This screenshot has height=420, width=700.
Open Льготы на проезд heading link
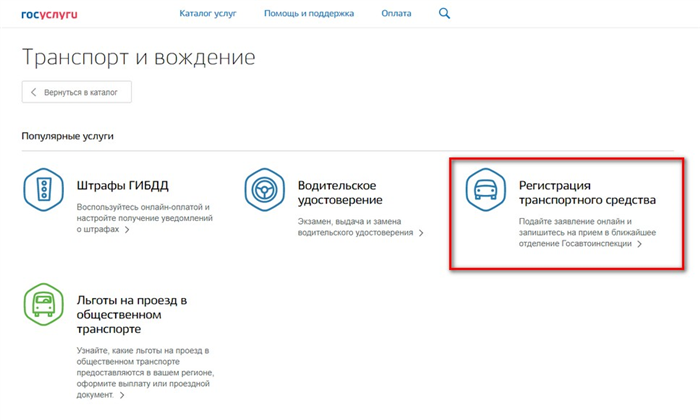132,315
